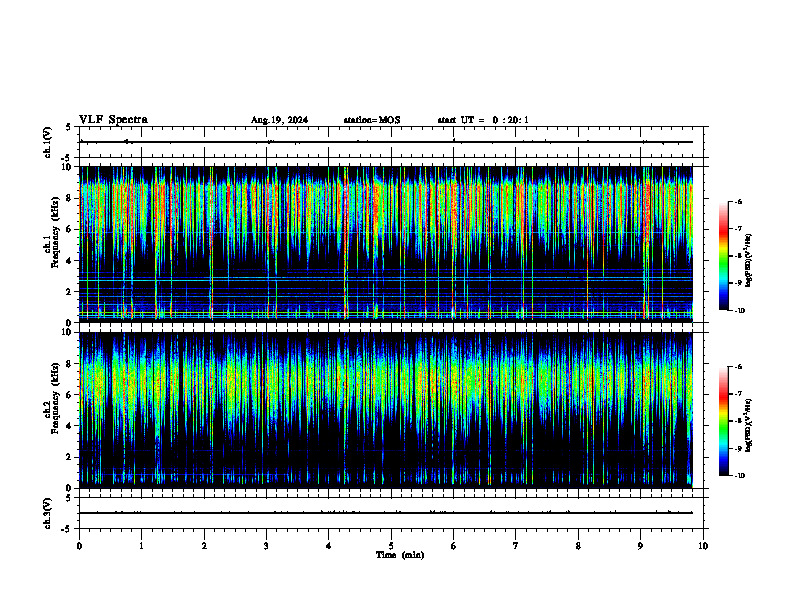Click the ch.2 spectrogram color scale bar
This screenshot has height=612, width=792.
tap(724, 421)
